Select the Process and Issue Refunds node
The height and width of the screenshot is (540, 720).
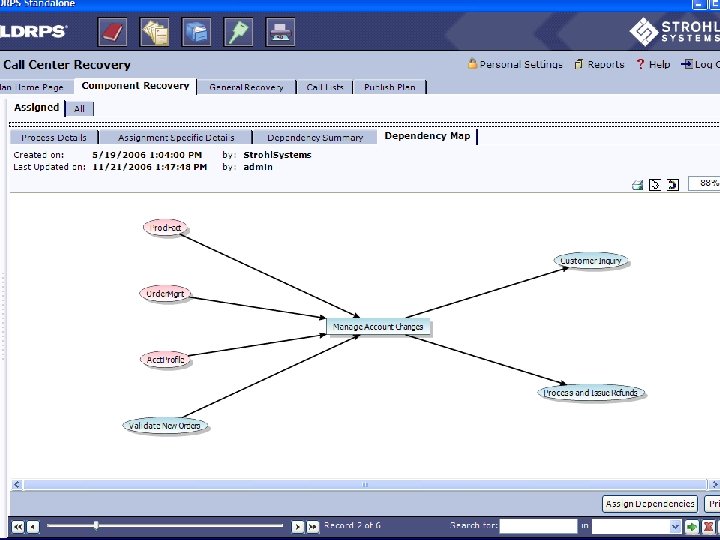click(x=591, y=393)
